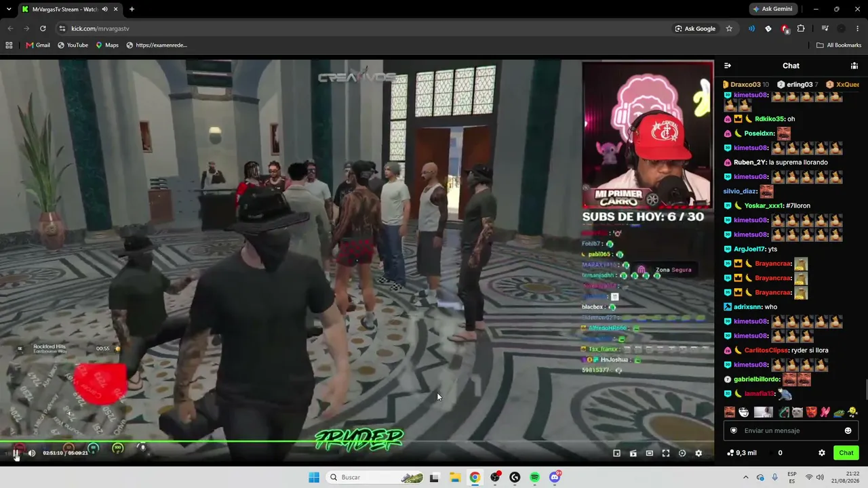Open the Windows Start menu
868x488 pixels.
pyautogui.click(x=313, y=477)
